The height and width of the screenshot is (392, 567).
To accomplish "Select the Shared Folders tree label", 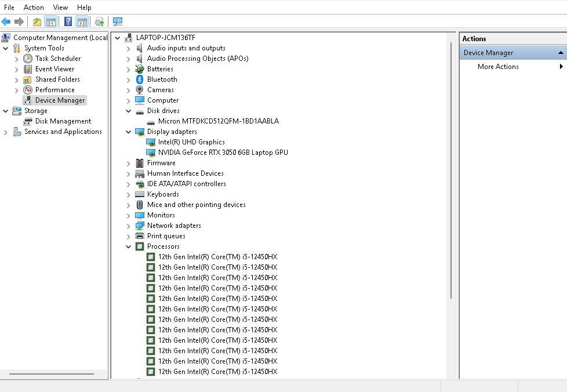I will (57, 79).
